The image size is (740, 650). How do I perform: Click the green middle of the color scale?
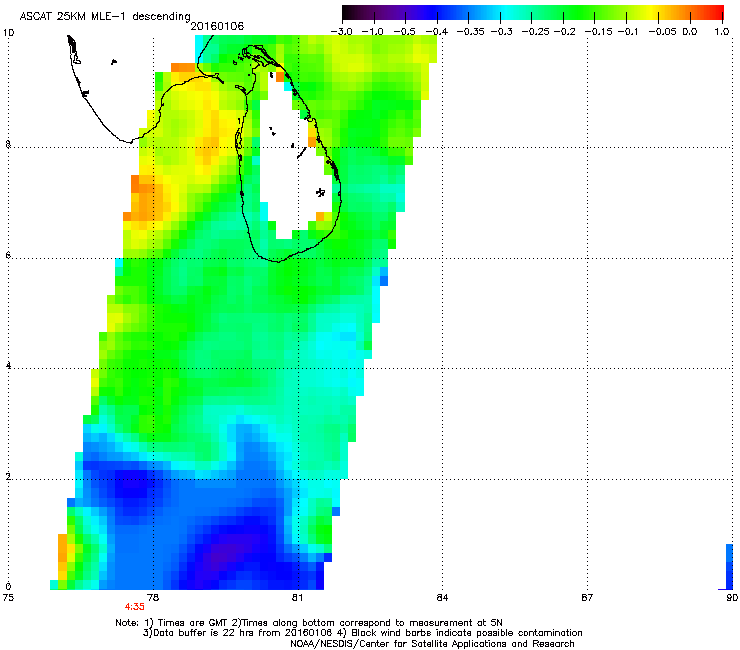click(564, 13)
